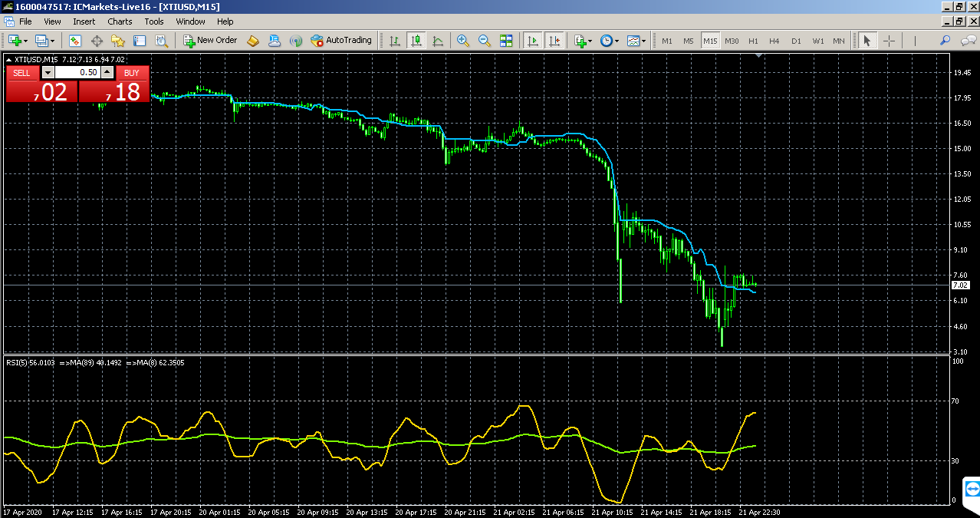
Task: Open MetaEditor from the toolbar
Action: coord(253,41)
